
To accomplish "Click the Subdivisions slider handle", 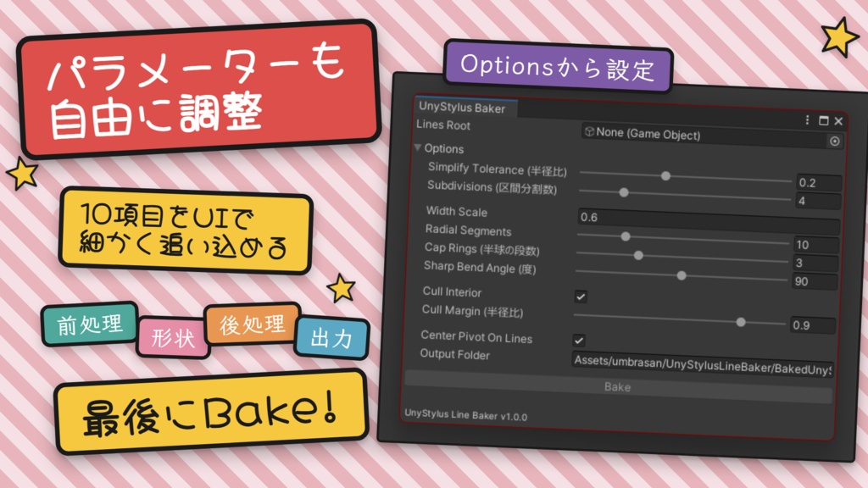I will click(x=624, y=192).
